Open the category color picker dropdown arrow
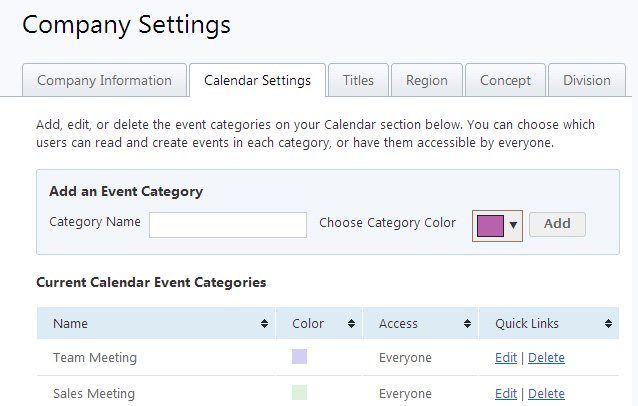 (513, 225)
